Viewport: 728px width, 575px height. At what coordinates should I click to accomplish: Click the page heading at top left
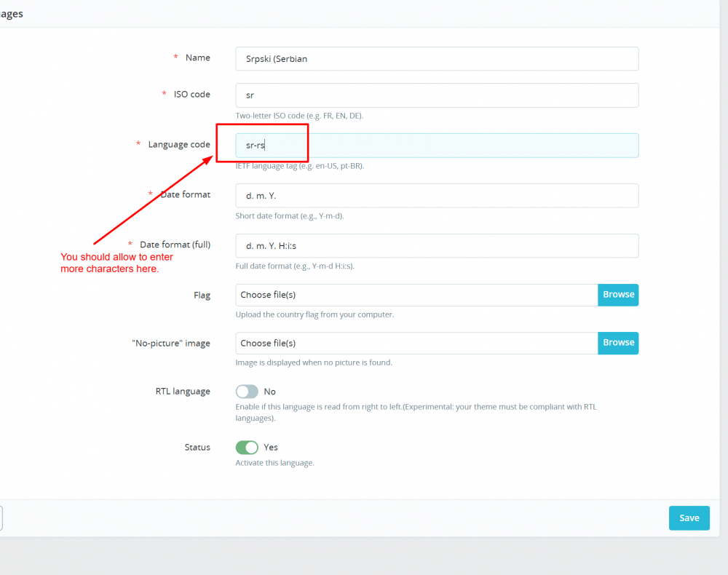pos(11,13)
